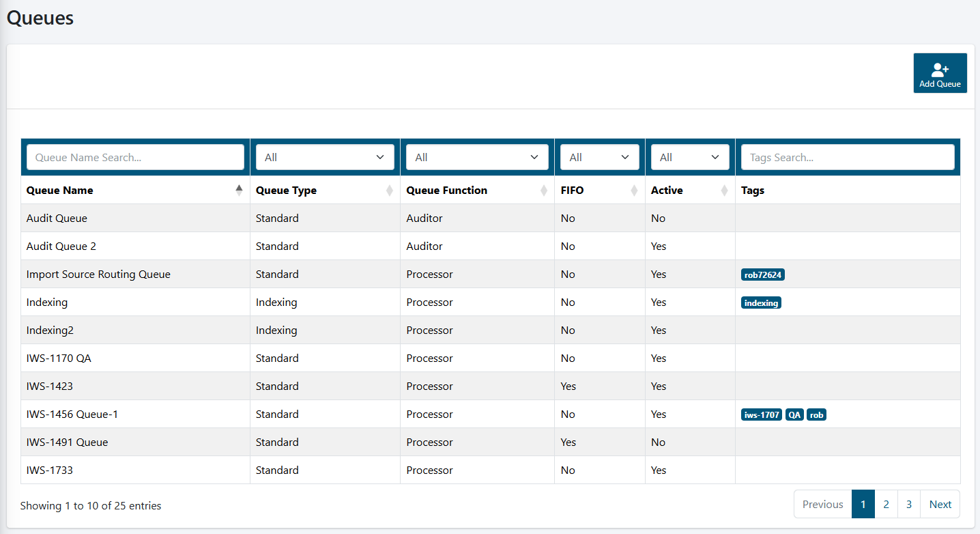Image resolution: width=980 pixels, height=534 pixels.
Task: Sort by the Queue Type column header
Action: [x=325, y=191]
